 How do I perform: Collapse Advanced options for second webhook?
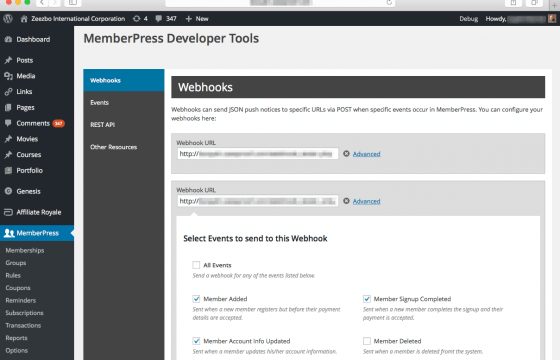pyautogui.click(x=366, y=201)
